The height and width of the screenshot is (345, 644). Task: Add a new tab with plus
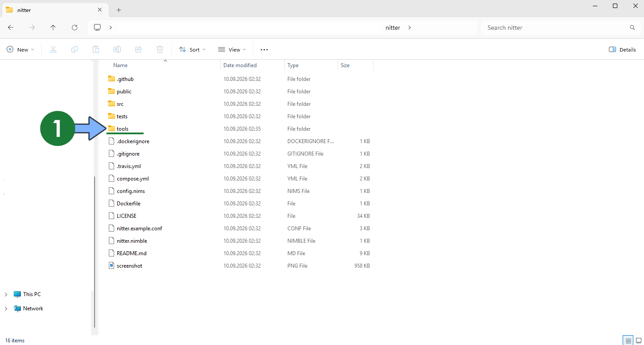point(119,10)
